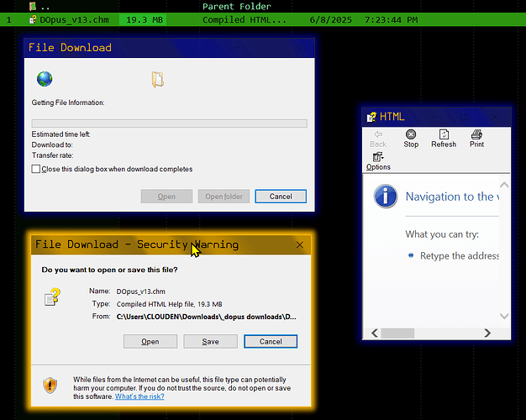Viewport: 526px width, 420px height.
Task: Click the Print icon in HTML toolbar
Action: pos(476,134)
